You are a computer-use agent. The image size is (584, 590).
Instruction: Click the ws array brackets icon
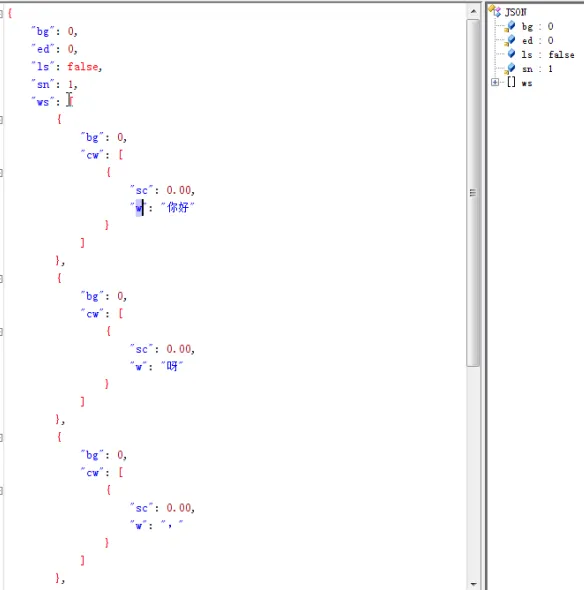pos(511,82)
